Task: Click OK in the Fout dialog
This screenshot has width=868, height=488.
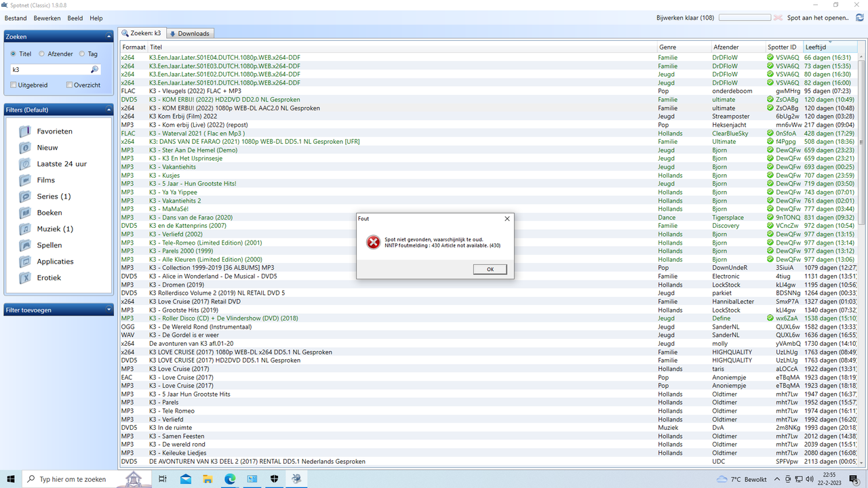Action: pos(490,269)
